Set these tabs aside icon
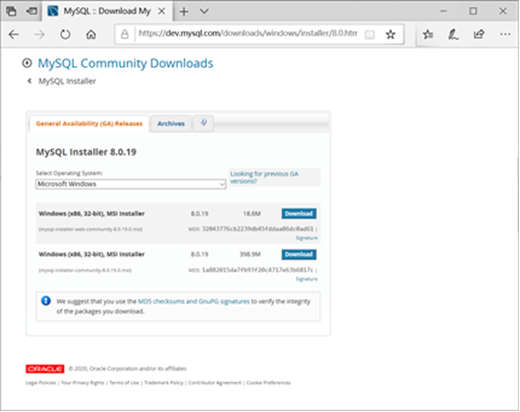 point(32,11)
